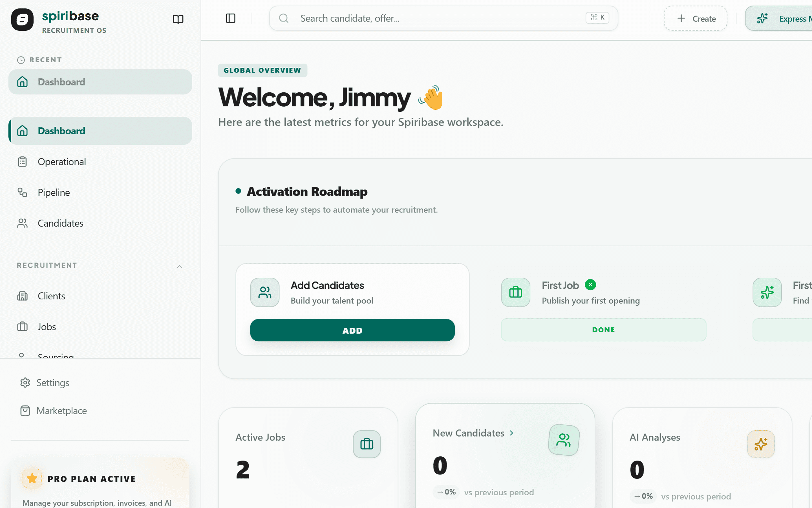Viewport: 812px width, 508px height.
Task: Click the Spiribase logo icon
Action: tap(22, 19)
